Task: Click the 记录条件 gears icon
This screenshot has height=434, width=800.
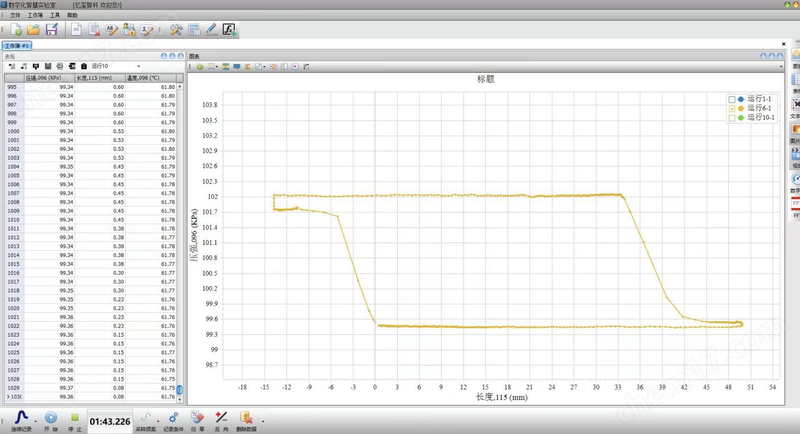Action: point(173,418)
